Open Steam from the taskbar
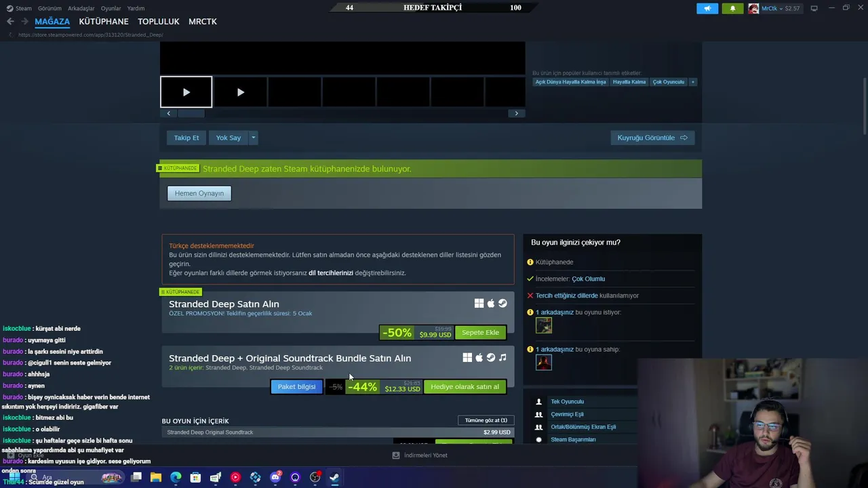 [334, 477]
